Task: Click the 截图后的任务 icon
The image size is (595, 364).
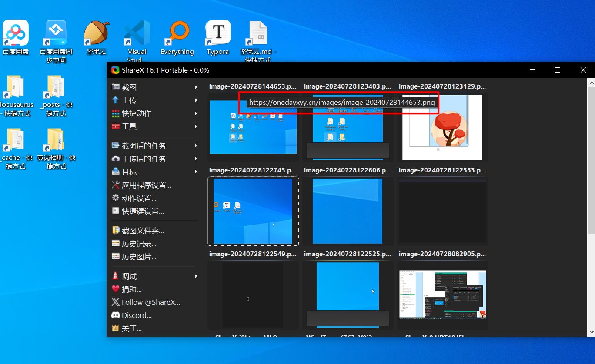Action: click(x=115, y=146)
